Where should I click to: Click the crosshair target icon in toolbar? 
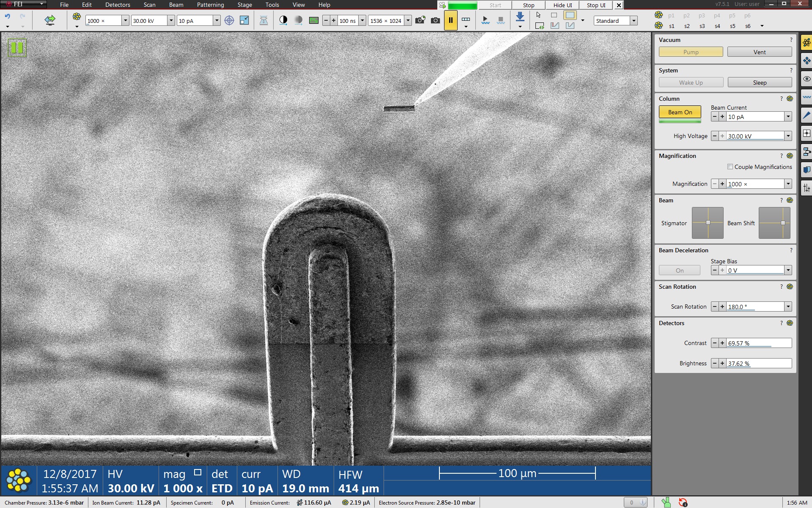click(229, 20)
